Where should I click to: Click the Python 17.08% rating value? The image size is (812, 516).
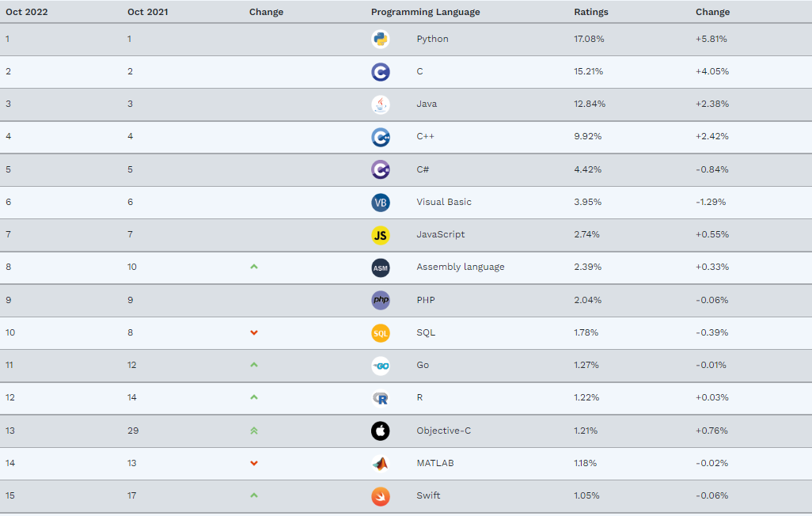(589, 39)
